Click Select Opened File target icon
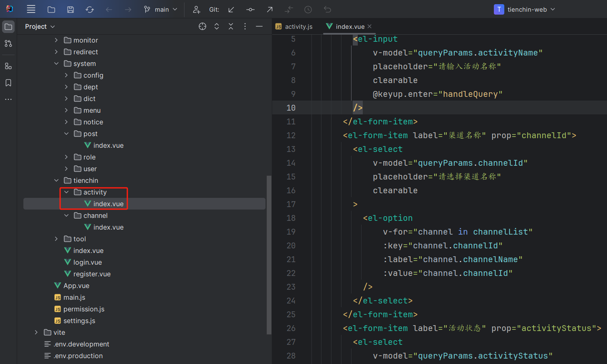This screenshot has height=364, width=607. point(202,26)
